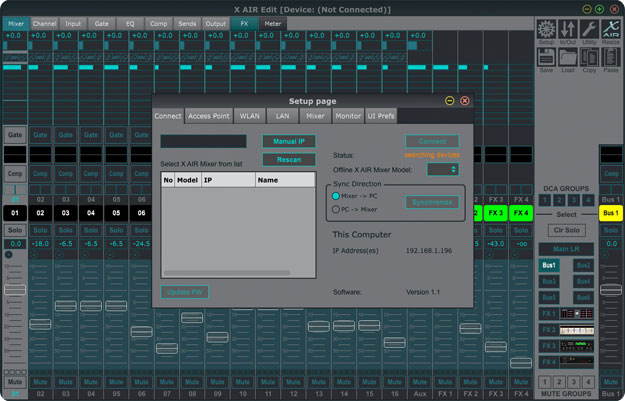Screen dimensions: 625x401
Task: Click the IP column header
Action: [x=228, y=180]
